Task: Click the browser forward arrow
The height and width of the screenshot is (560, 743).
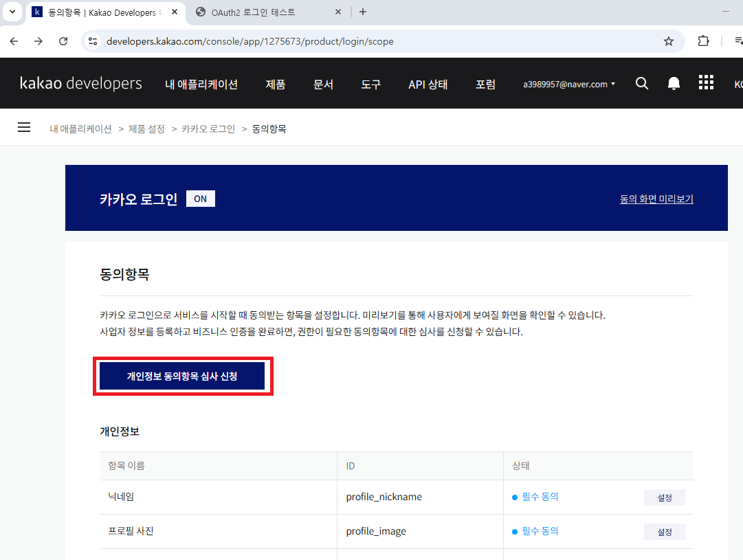Action: tap(38, 41)
